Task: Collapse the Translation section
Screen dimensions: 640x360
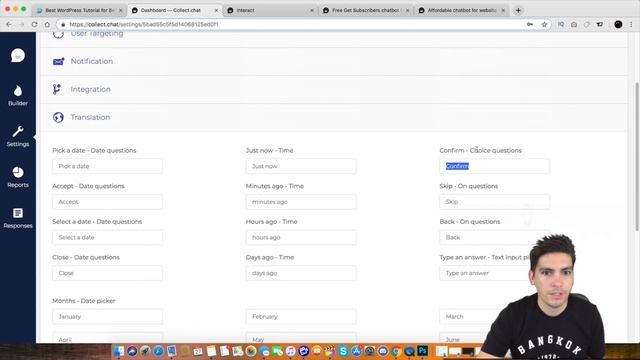Action: [333, 117]
